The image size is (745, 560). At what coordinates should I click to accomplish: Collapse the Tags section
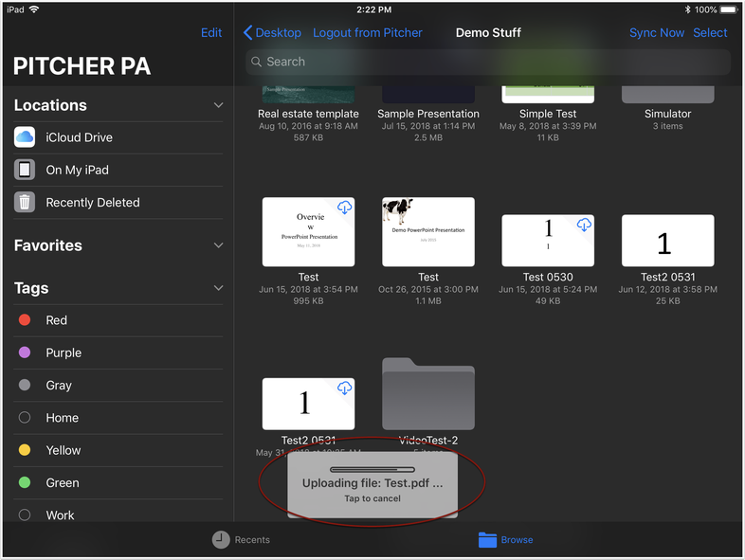point(218,288)
